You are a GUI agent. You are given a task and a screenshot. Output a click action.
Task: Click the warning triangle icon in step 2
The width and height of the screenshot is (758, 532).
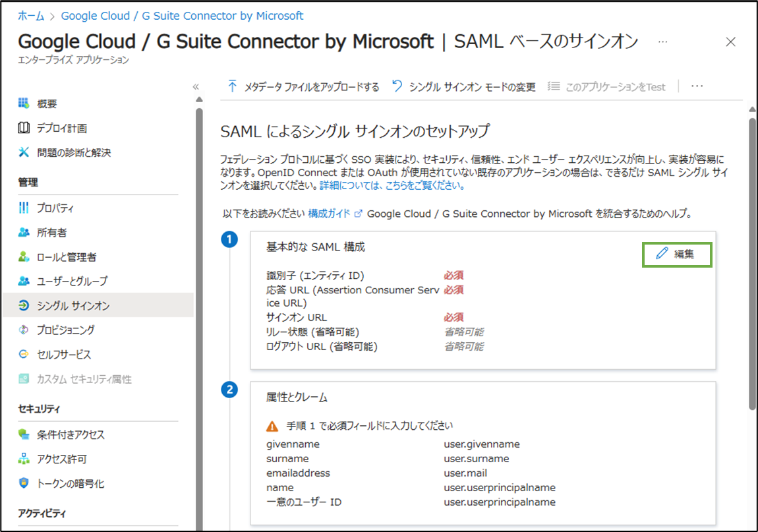272,426
